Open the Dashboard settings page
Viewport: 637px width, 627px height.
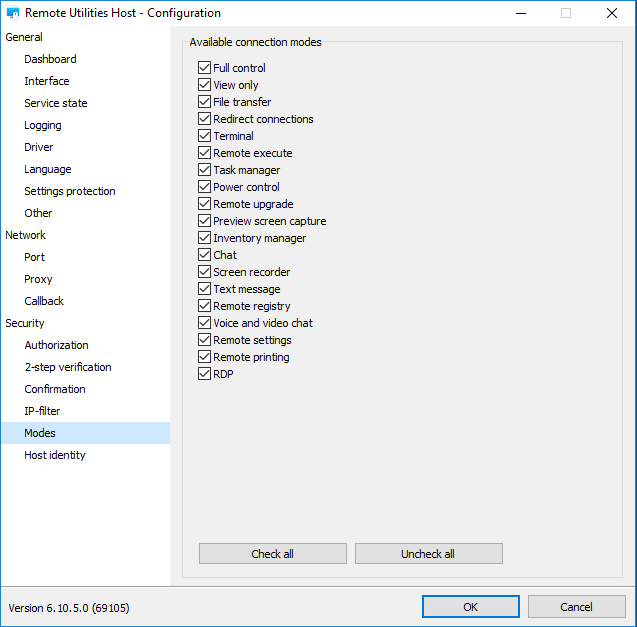point(50,59)
